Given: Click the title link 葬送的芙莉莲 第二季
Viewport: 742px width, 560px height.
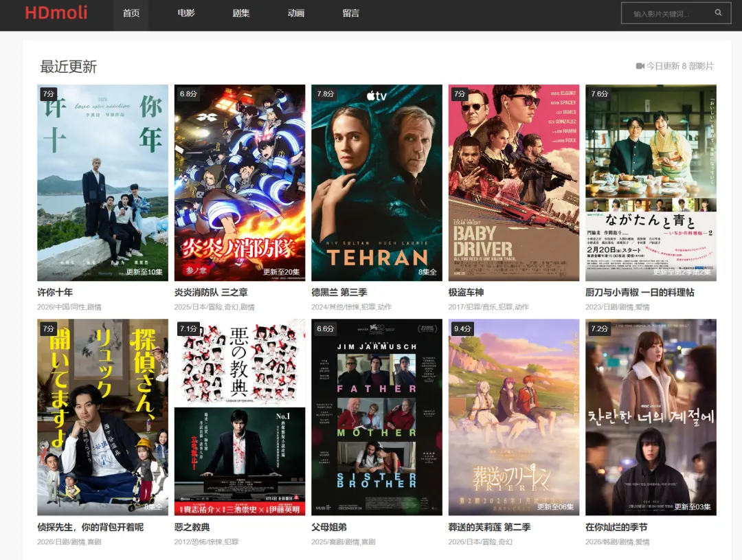Looking at the screenshot, I should (489, 527).
